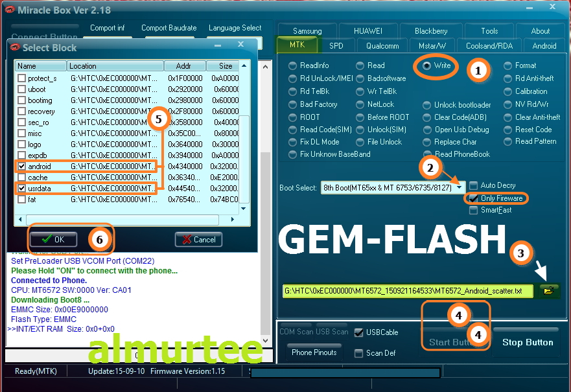Check the bootimg block checkbox
The image size is (571, 392).
click(22, 100)
